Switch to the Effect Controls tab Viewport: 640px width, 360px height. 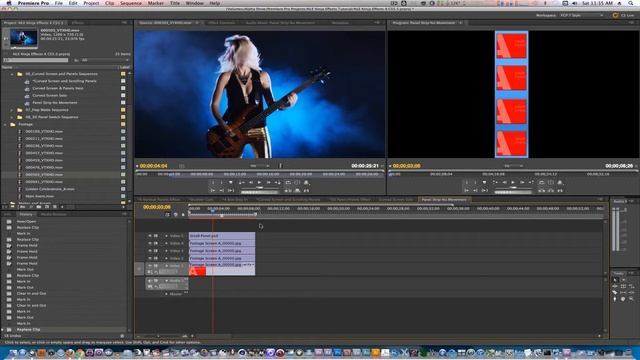click(222, 23)
